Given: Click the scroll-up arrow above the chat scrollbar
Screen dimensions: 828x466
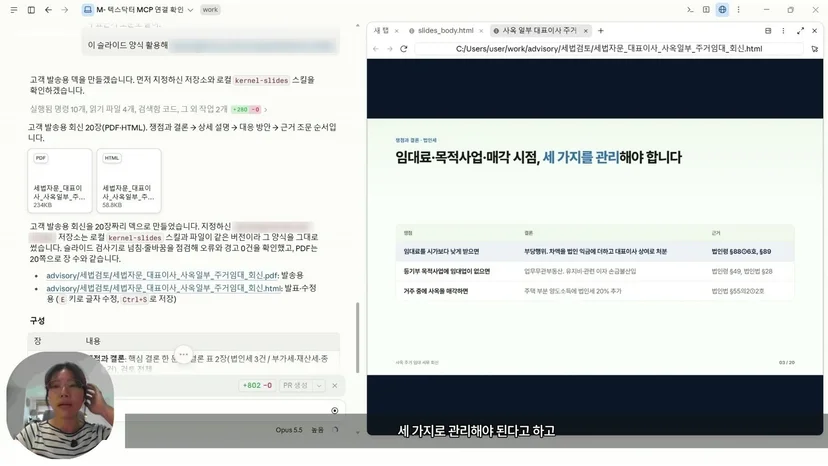Looking at the screenshot, I should (357, 25).
